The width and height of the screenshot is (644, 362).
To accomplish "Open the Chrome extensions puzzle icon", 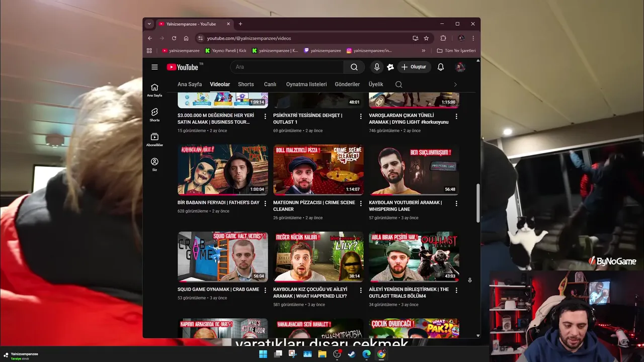I will 443,38.
